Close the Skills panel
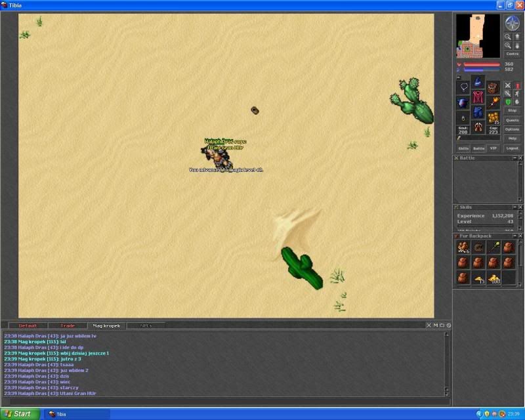 (520, 207)
